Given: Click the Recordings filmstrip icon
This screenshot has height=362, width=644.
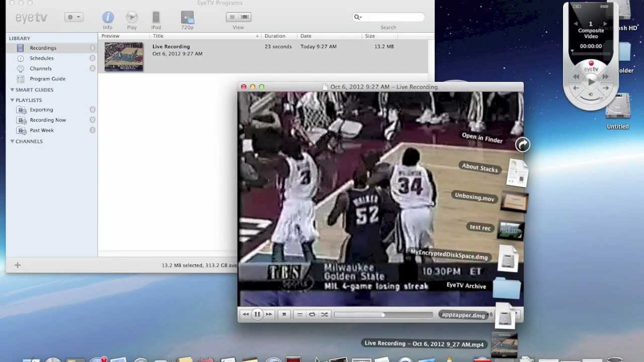Looking at the screenshot, I should pyautogui.click(x=20, y=48).
